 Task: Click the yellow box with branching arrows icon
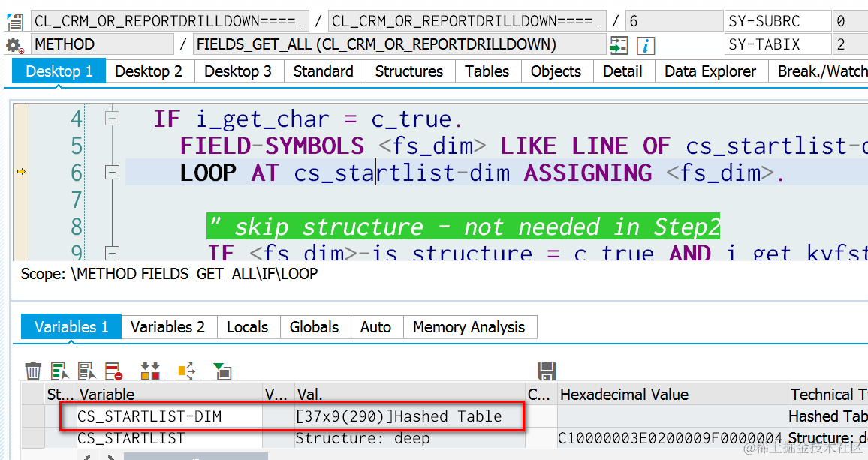click(186, 371)
